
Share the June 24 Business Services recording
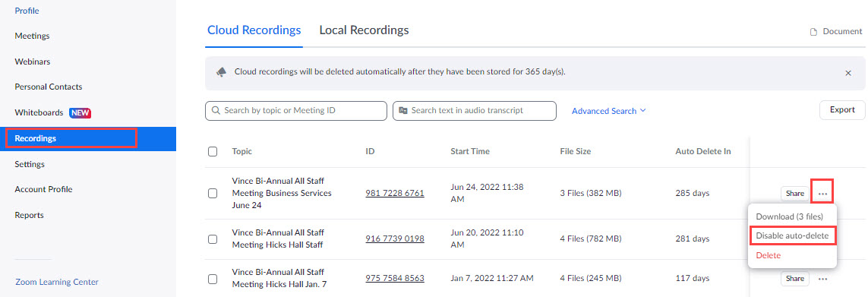[x=795, y=194]
